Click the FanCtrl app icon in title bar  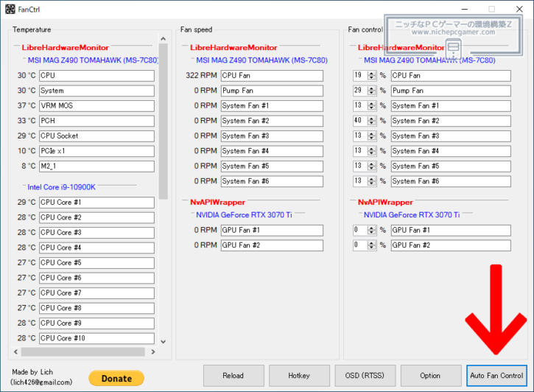tap(8, 9)
